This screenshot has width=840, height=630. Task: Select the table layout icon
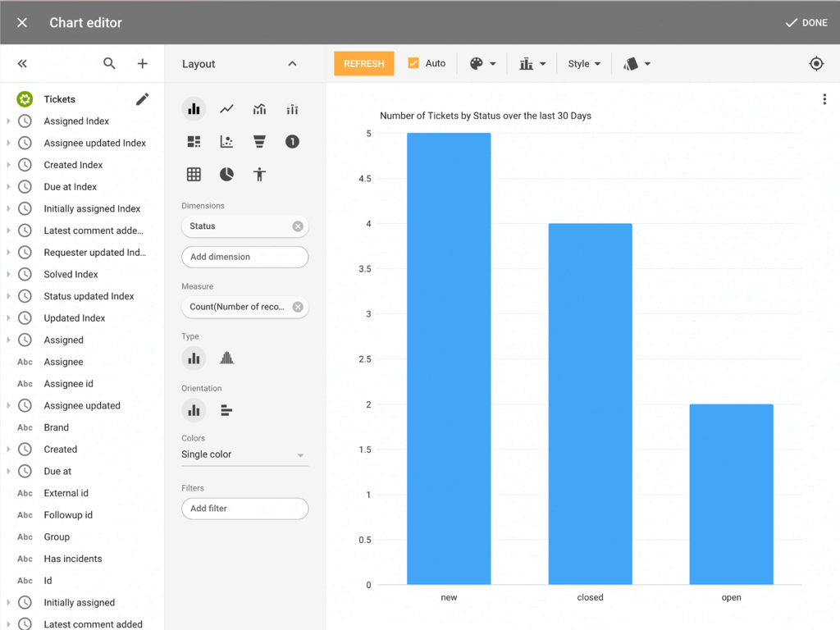coord(194,174)
